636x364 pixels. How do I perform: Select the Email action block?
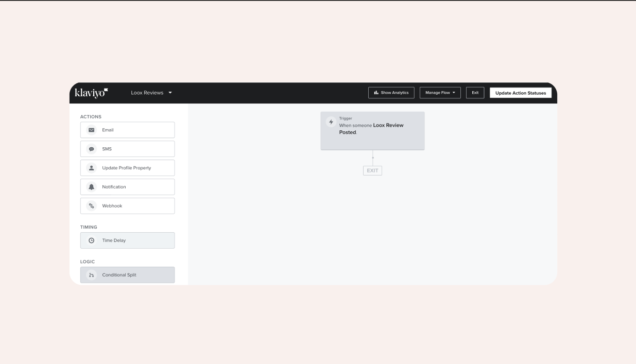(128, 130)
